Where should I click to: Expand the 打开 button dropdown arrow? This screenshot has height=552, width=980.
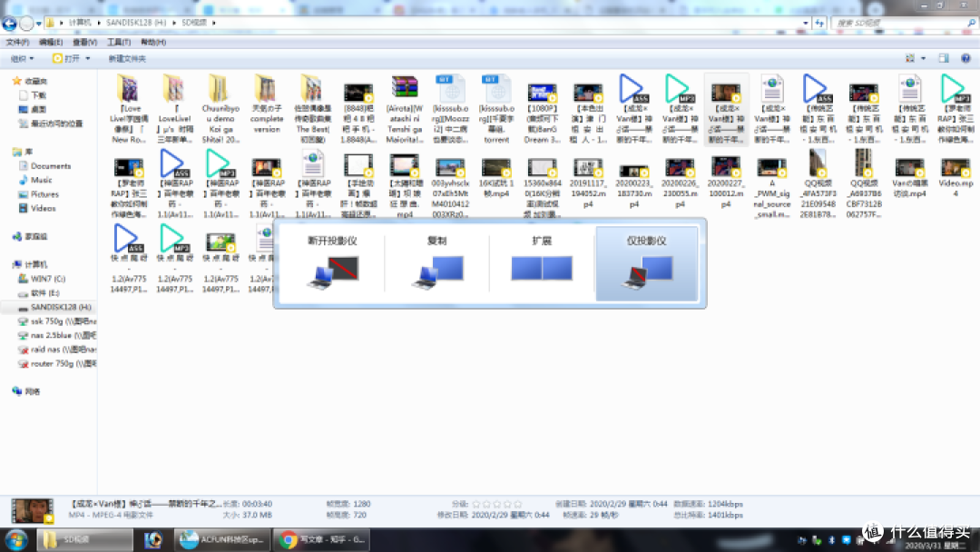click(87, 58)
